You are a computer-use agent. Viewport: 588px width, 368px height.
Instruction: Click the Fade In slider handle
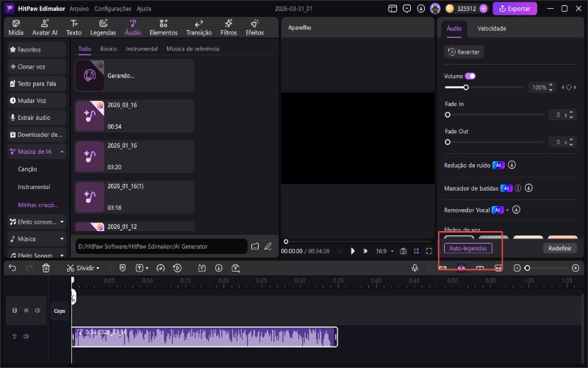[x=448, y=115]
